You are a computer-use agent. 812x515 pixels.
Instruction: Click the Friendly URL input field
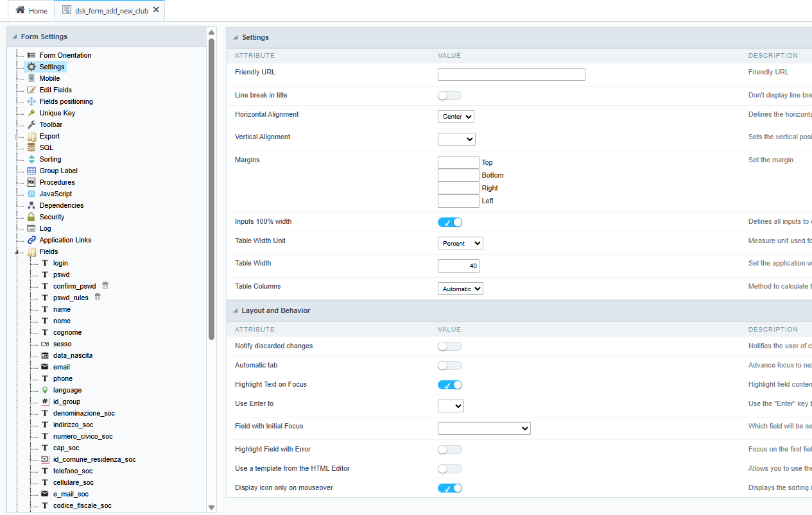pyautogui.click(x=512, y=74)
